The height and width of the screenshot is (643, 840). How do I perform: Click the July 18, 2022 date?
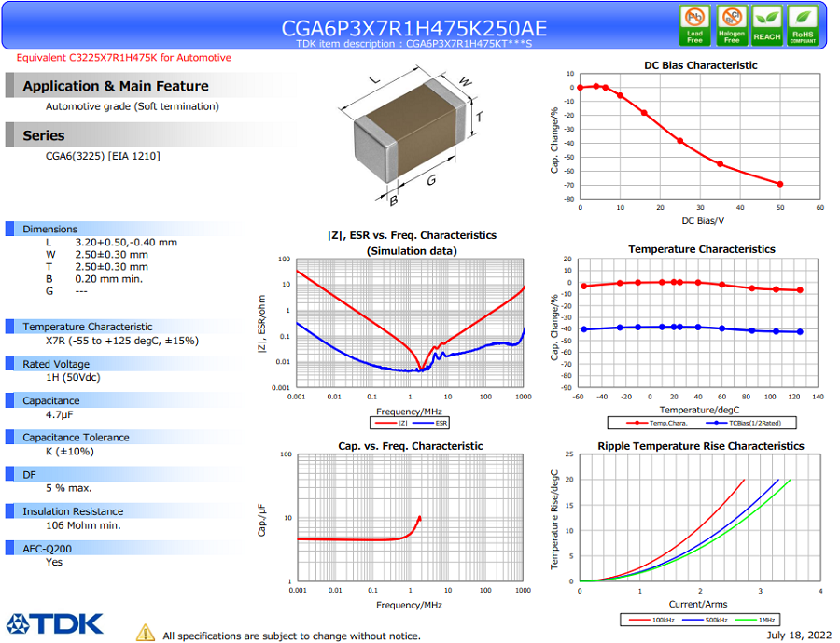tap(799, 636)
